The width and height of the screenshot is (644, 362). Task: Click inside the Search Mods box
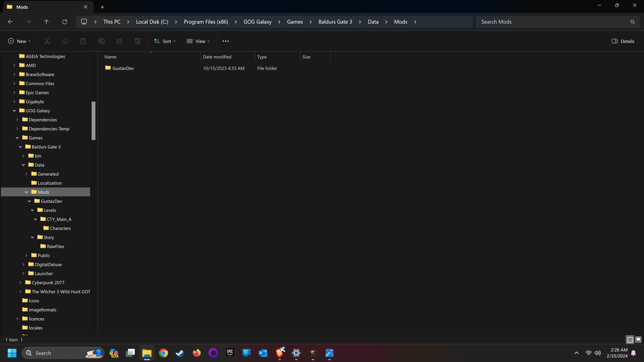(x=553, y=22)
